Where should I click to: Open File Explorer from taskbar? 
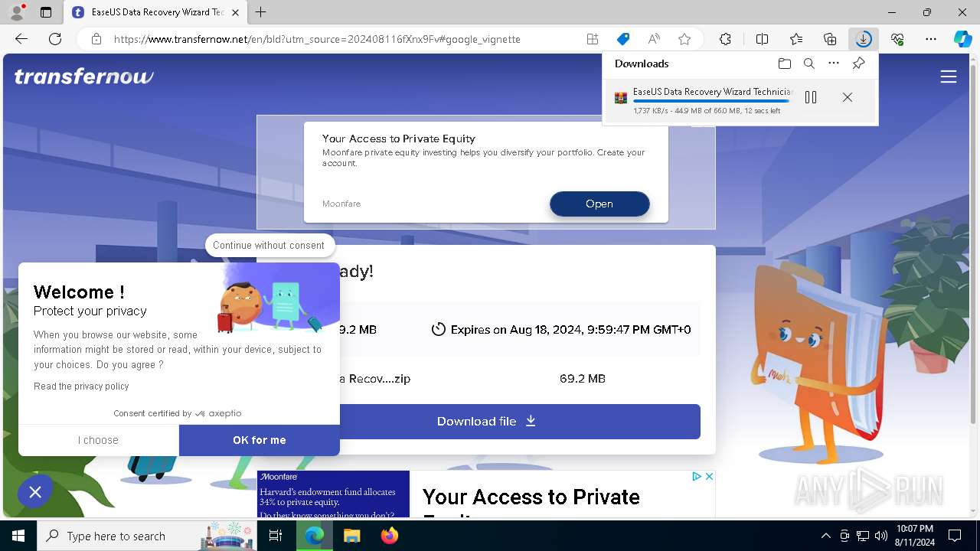[x=351, y=536]
